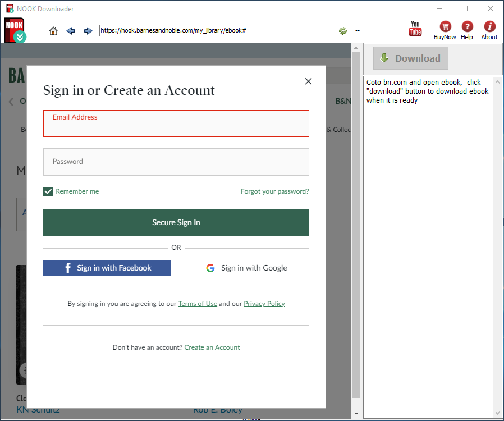This screenshot has width=504, height=421.
Task: Maximize the NOOK Downloader window
Action: pyautogui.click(x=465, y=8)
